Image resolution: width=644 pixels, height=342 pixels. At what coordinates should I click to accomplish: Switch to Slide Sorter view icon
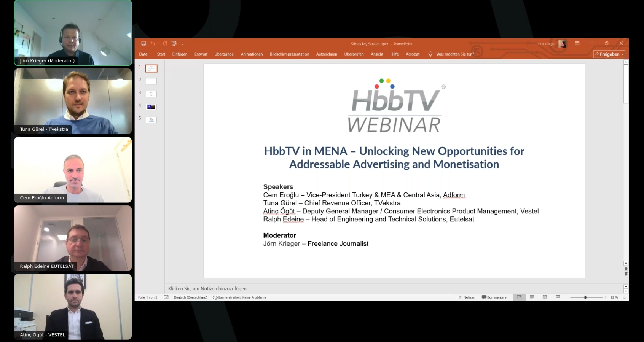tap(532, 297)
